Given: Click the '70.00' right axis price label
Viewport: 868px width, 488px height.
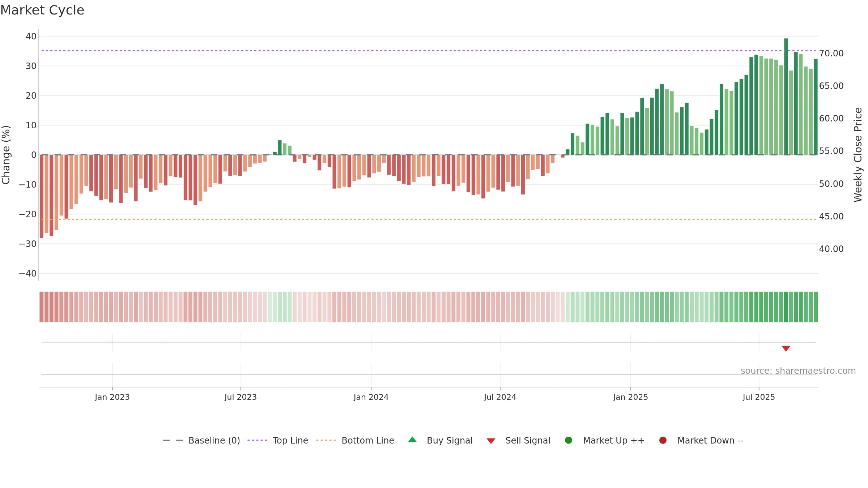Looking at the screenshot, I should tap(831, 53).
